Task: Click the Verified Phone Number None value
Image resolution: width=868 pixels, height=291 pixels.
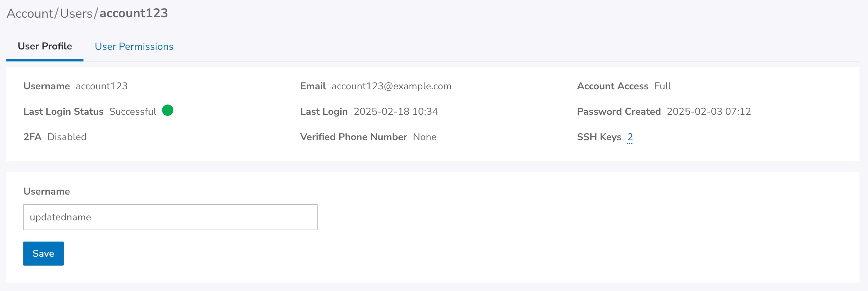Action: [424, 137]
